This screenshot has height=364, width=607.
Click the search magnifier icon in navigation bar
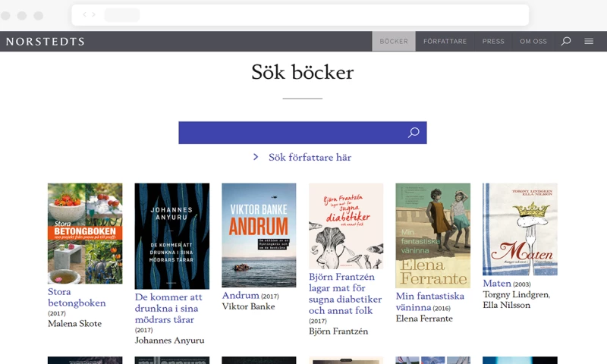(x=565, y=42)
